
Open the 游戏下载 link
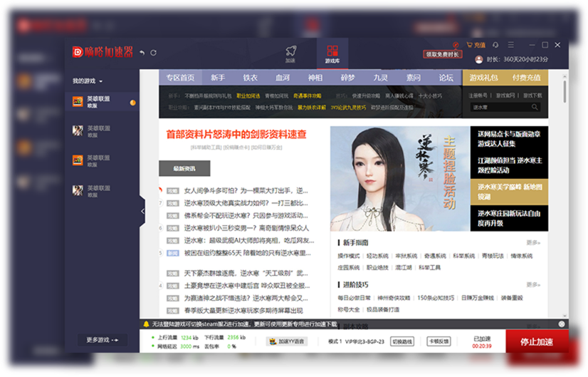point(532,95)
